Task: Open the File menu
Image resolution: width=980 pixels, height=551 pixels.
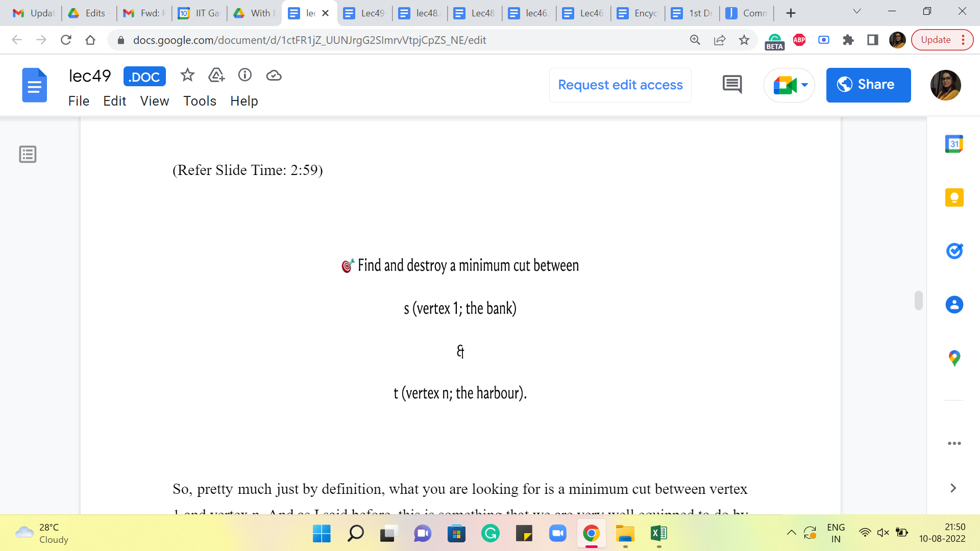Action: click(79, 101)
